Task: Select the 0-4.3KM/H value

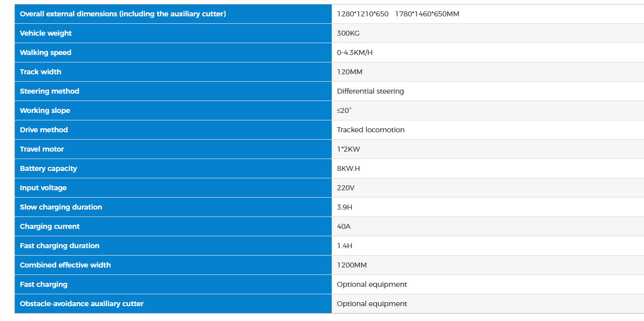Action: tap(354, 53)
